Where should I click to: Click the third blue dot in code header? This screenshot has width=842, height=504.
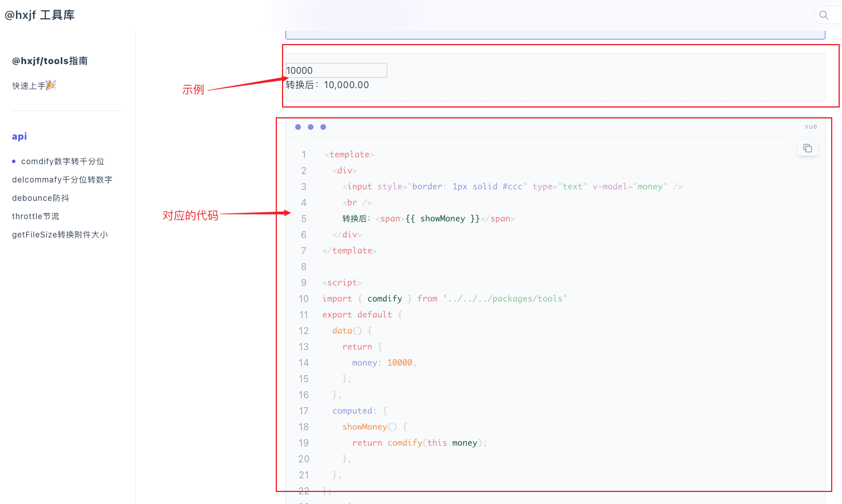(323, 127)
